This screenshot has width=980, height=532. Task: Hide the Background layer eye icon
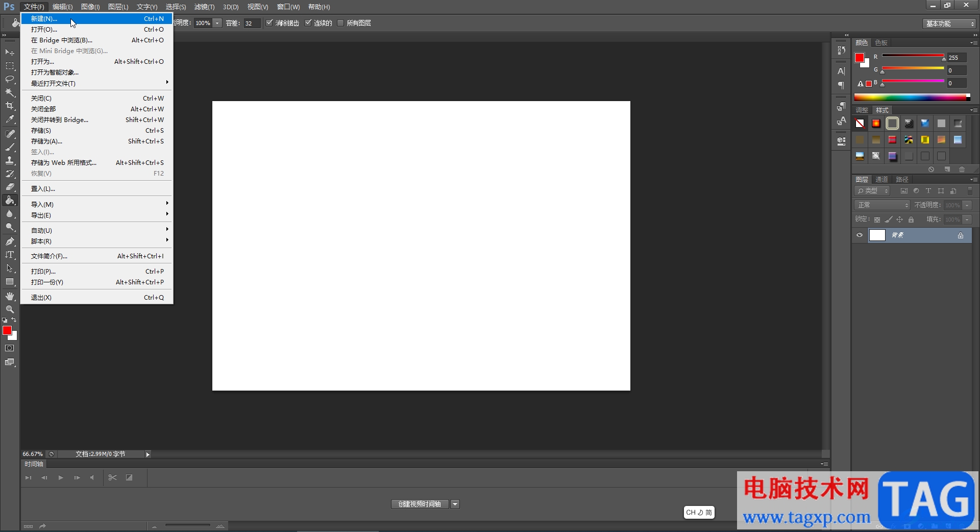860,235
